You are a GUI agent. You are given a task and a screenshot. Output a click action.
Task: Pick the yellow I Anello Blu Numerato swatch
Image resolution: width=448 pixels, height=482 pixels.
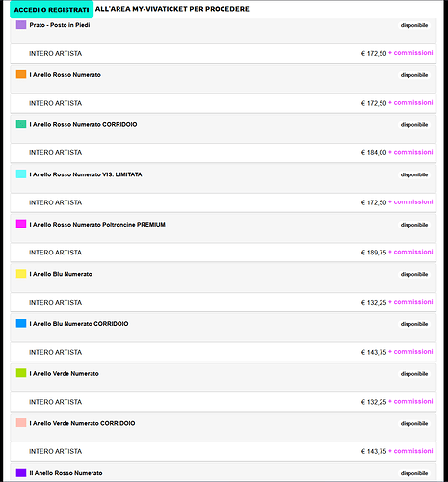(21, 274)
